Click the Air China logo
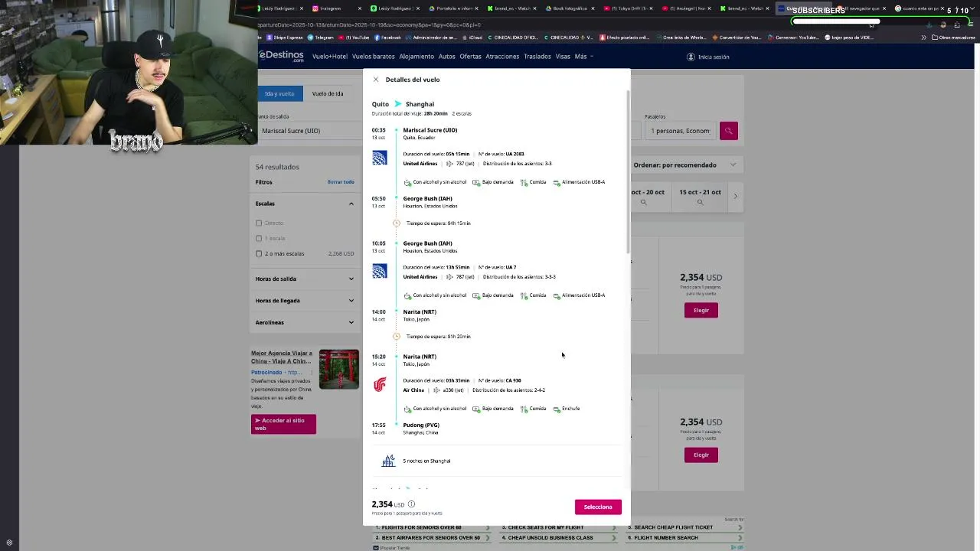This screenshot has height=551, width=980. click(x=380, y=384)
